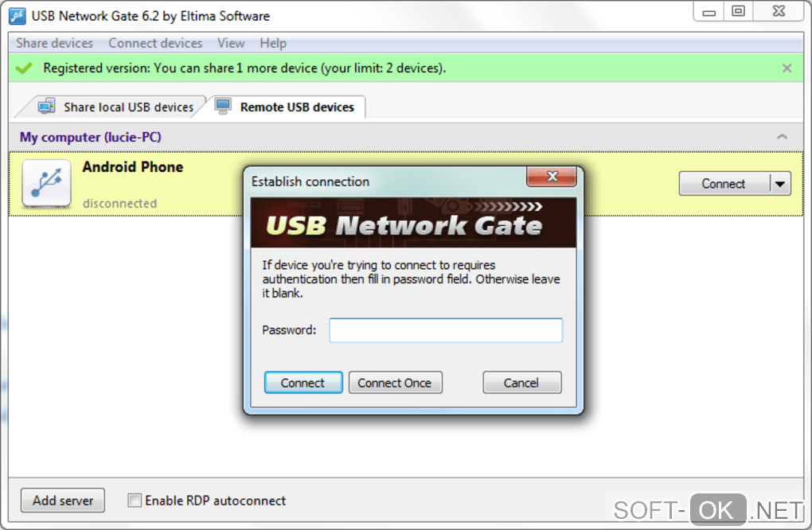
Task: Click the USB Network Gate title bar icon
Action: pos(18,16)
